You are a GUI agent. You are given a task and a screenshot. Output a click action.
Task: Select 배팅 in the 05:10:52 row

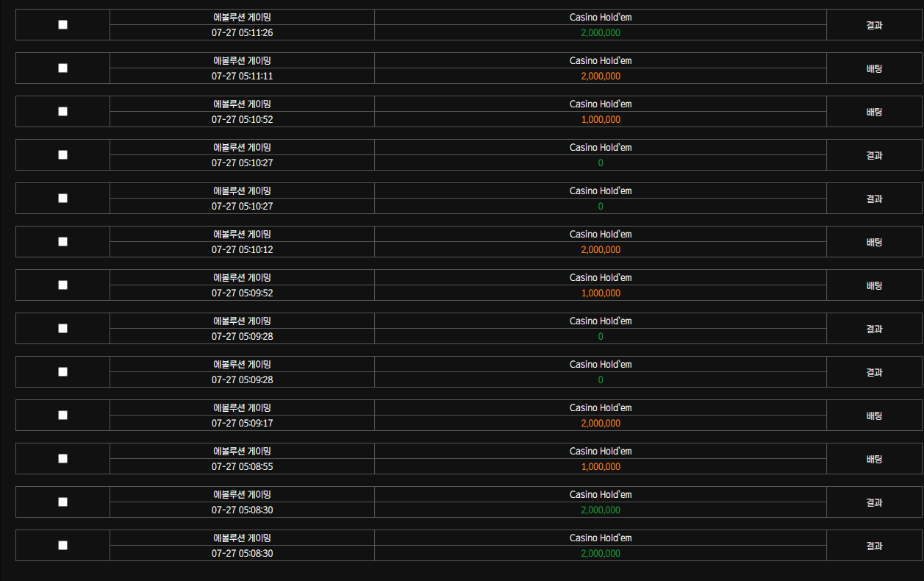pos(874,112)
